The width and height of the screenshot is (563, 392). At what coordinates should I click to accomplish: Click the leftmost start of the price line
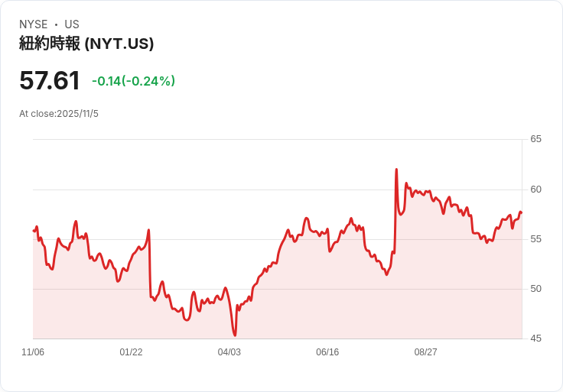point(34,230)
